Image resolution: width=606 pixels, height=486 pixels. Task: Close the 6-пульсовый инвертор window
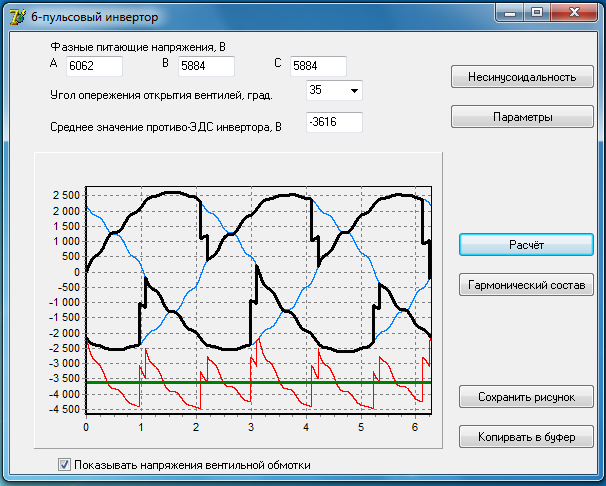[574, 12]
